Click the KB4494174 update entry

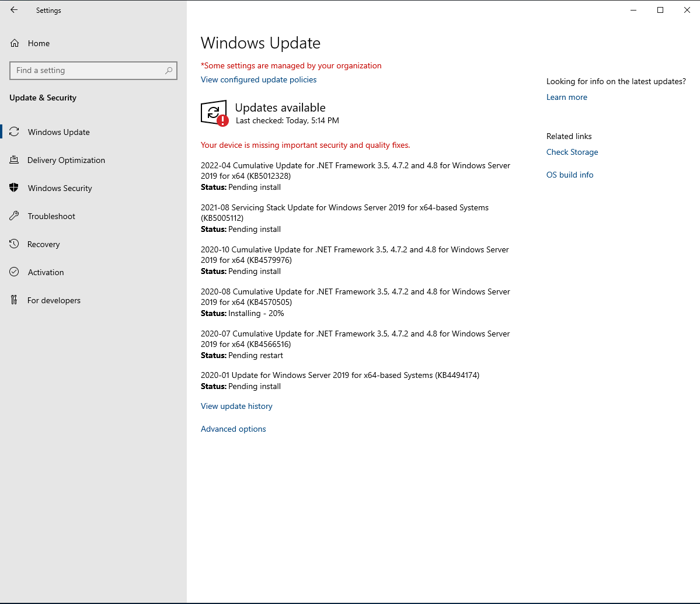[340, 381]
